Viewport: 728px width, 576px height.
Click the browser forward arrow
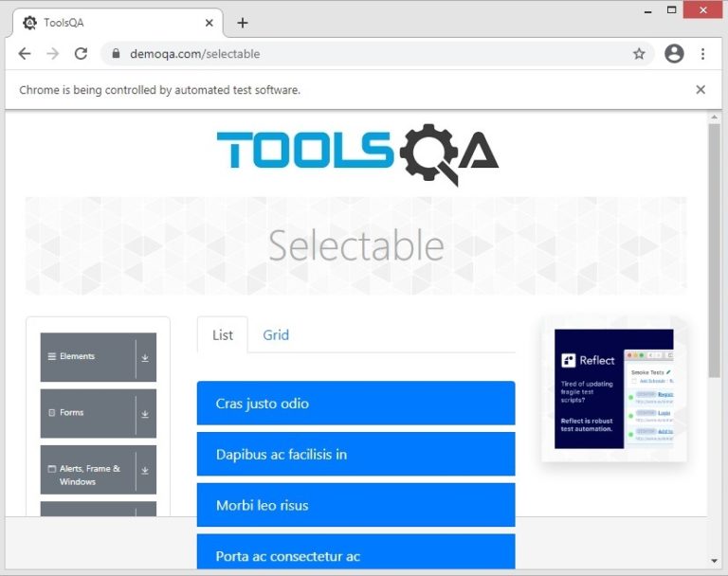(x=53, y=54)
